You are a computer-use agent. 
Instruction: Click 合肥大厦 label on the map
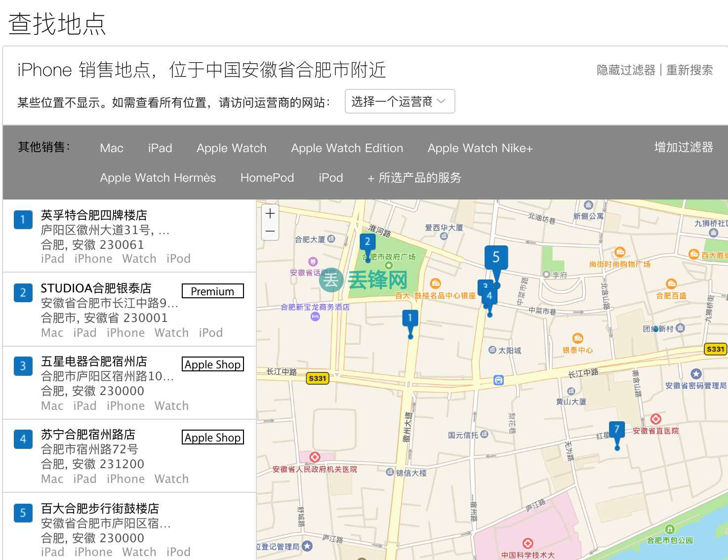coord(310,240)
